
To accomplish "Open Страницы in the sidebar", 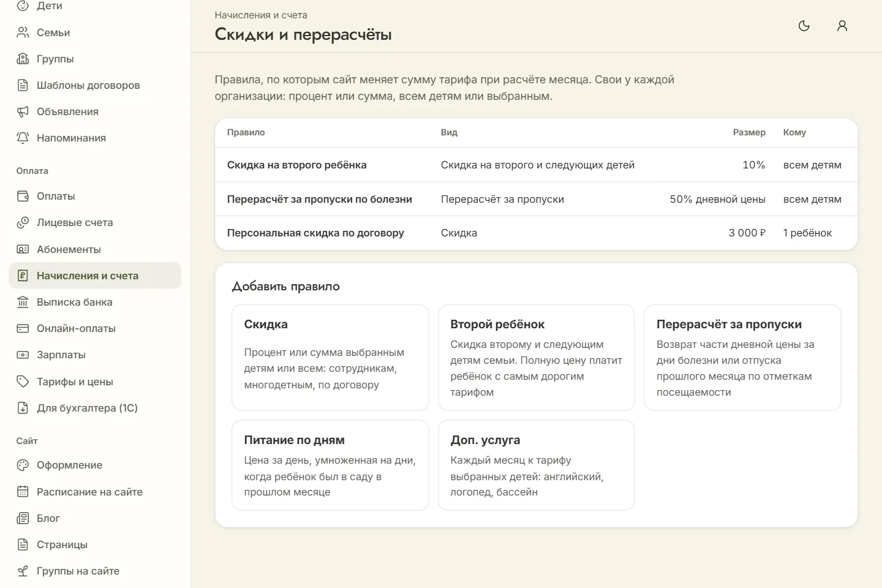I will [x=95, y=545].
